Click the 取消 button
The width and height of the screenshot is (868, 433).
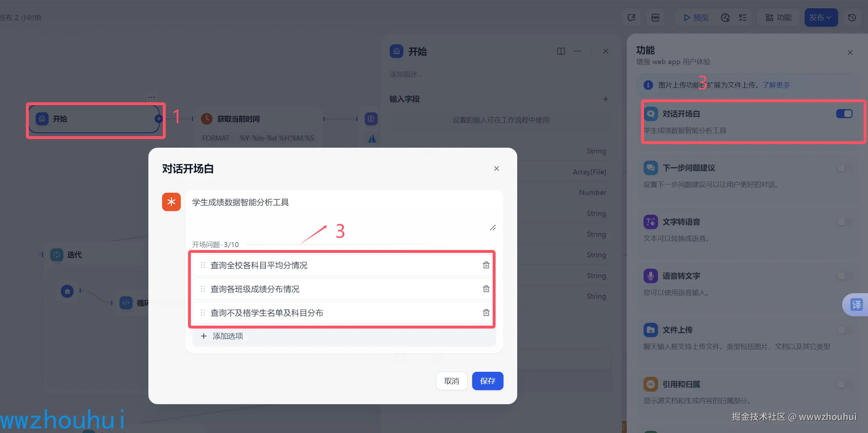coord(451,381)
